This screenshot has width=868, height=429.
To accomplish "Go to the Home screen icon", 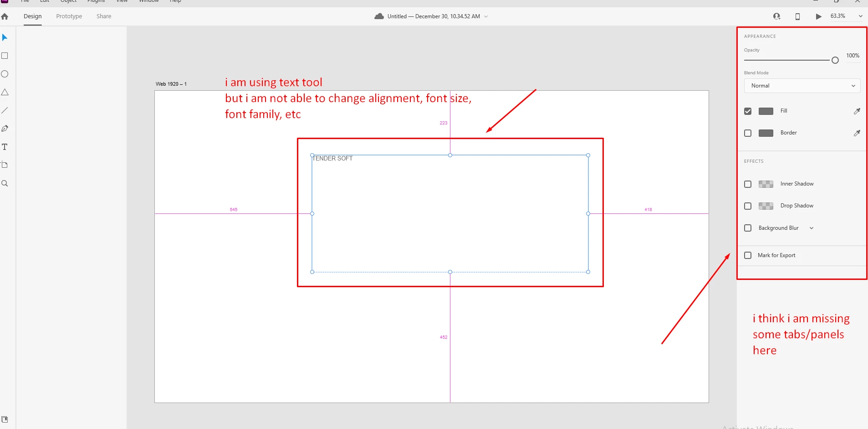I will pyautogui.click(x=5, y=16).
